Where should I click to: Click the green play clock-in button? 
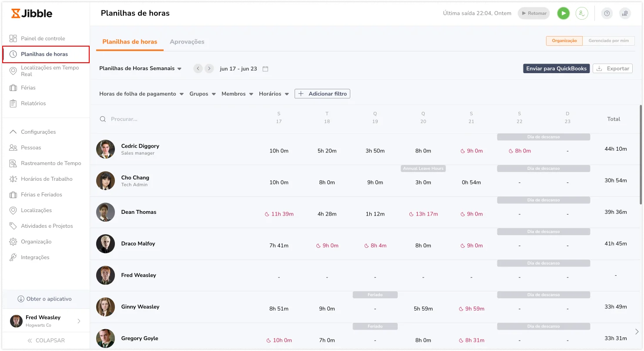click(x=563, y=13)
